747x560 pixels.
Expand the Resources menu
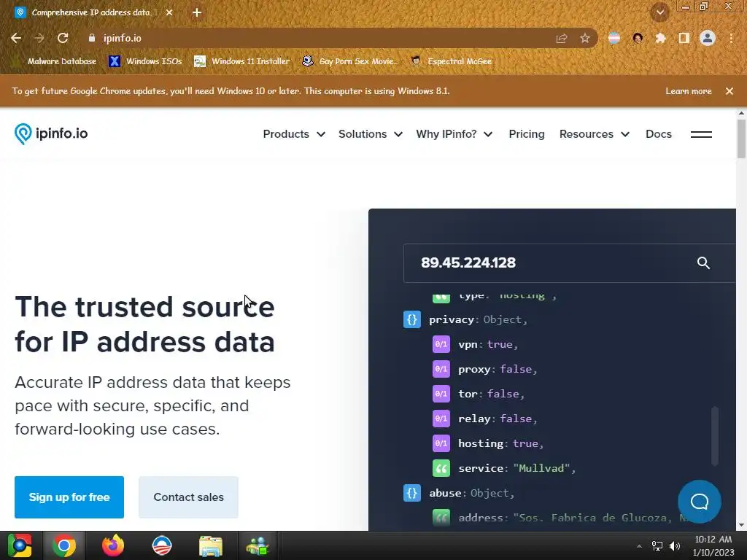point(594,134)
